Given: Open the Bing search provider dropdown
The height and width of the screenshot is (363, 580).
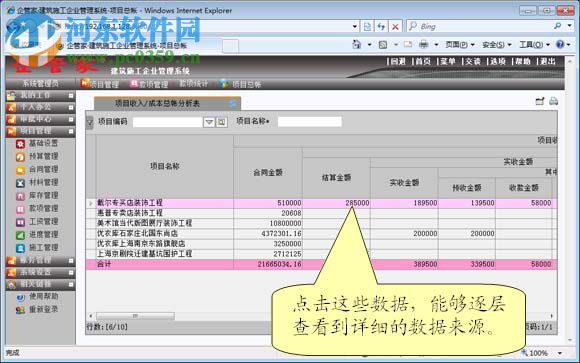Looking at the screenshot, I should (569, 26).
